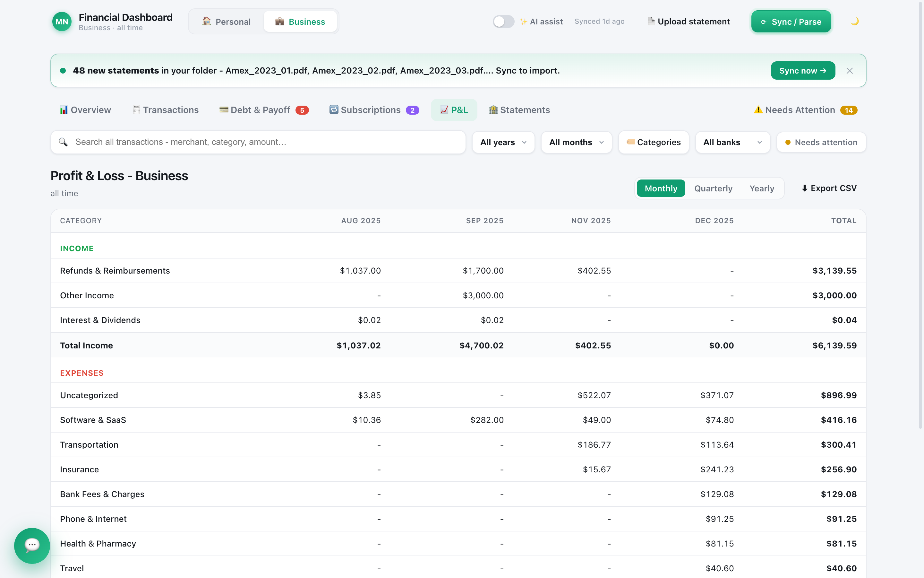
Task: Select Monthly view
Action: [x=661, y=188]
